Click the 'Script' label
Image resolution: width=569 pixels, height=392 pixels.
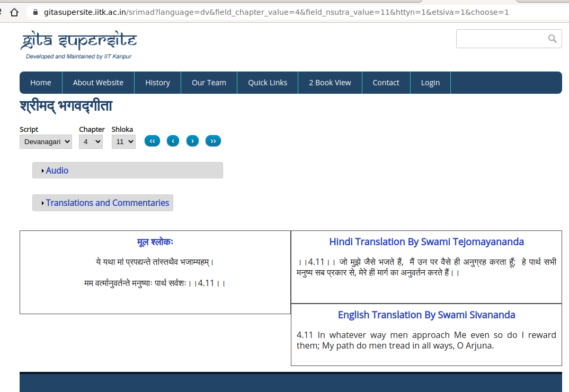(29, 129)
